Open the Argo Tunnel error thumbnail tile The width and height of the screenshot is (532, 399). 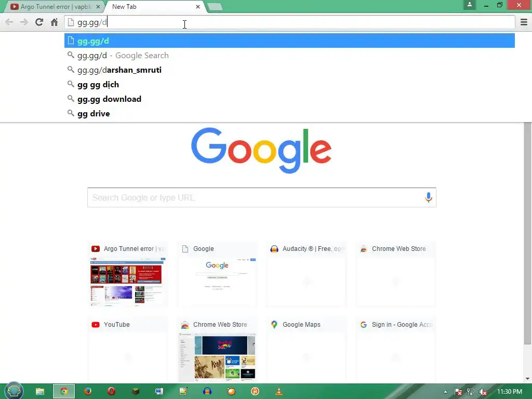128,275
